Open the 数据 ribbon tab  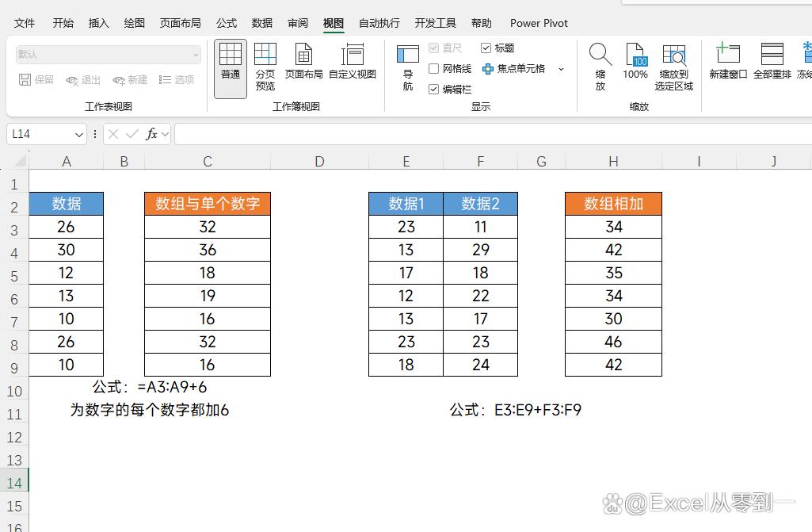261,23
